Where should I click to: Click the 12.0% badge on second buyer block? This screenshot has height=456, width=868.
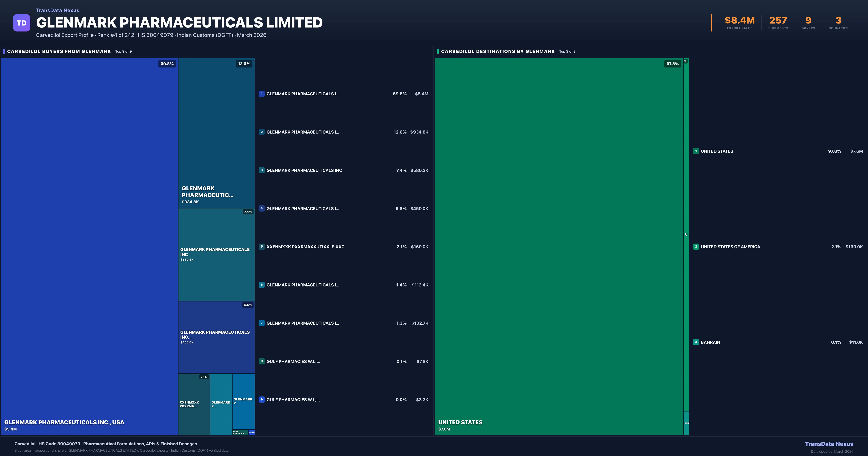pyautogui.click(x=244, y=63)
